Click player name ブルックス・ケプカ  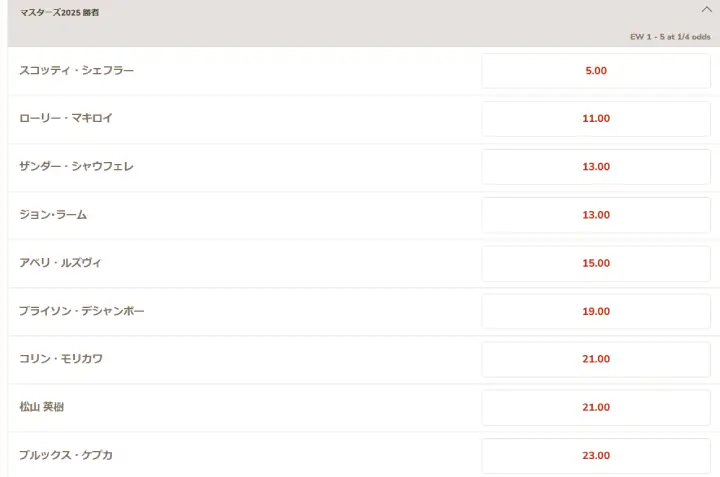click(x=66, y=455)
